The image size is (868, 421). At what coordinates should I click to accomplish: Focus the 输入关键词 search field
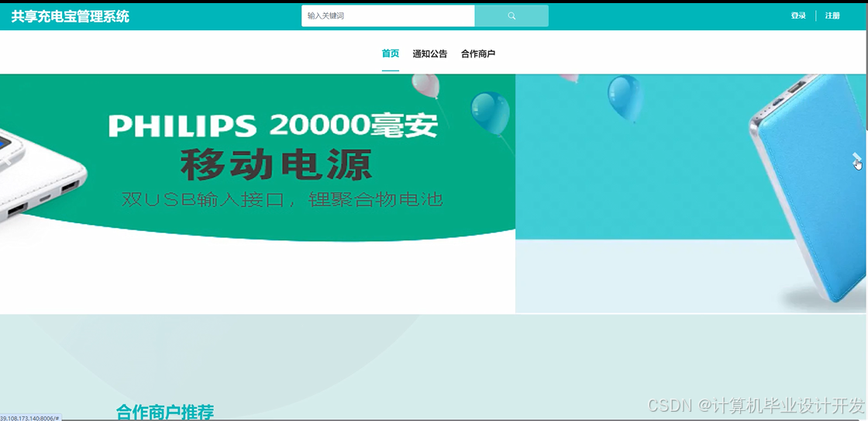(x=388, y=16)
